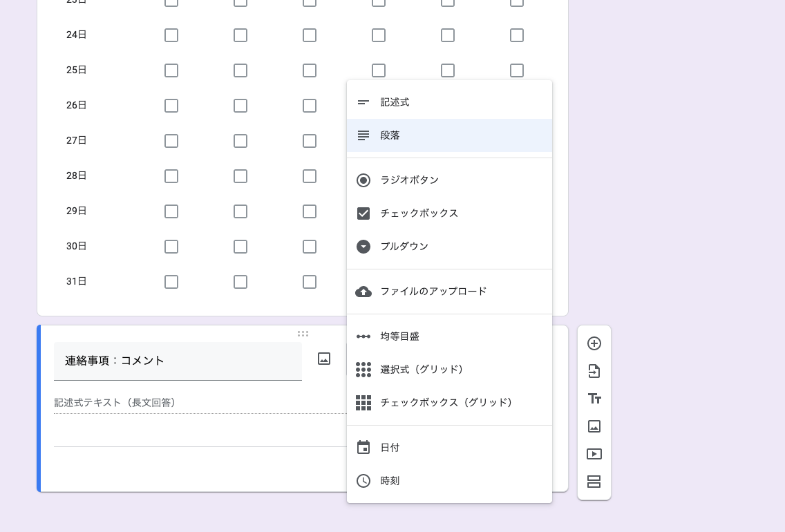This screenshot has height=532, width=785.
Task: Click the 時刻 clock icon
Action: (363, 481)
